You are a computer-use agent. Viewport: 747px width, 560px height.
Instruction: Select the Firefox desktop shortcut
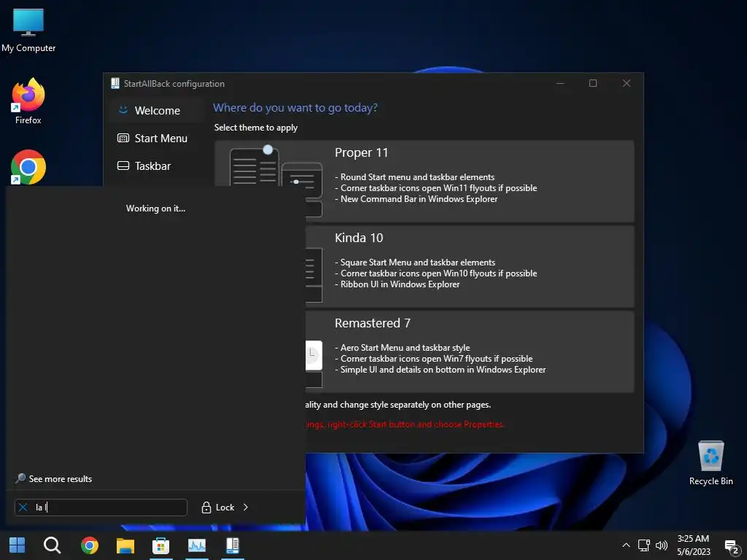tap(28, 101)
